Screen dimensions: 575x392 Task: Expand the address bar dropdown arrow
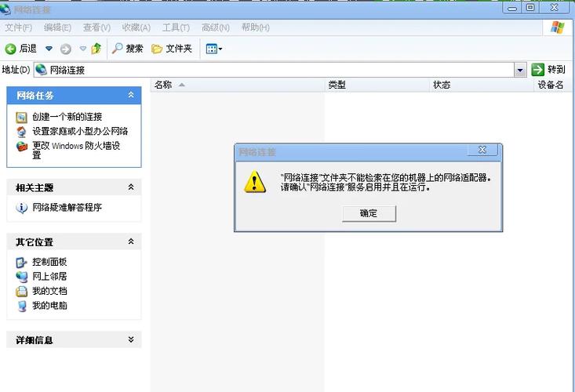pyautogui.click(x=520, y=70)
